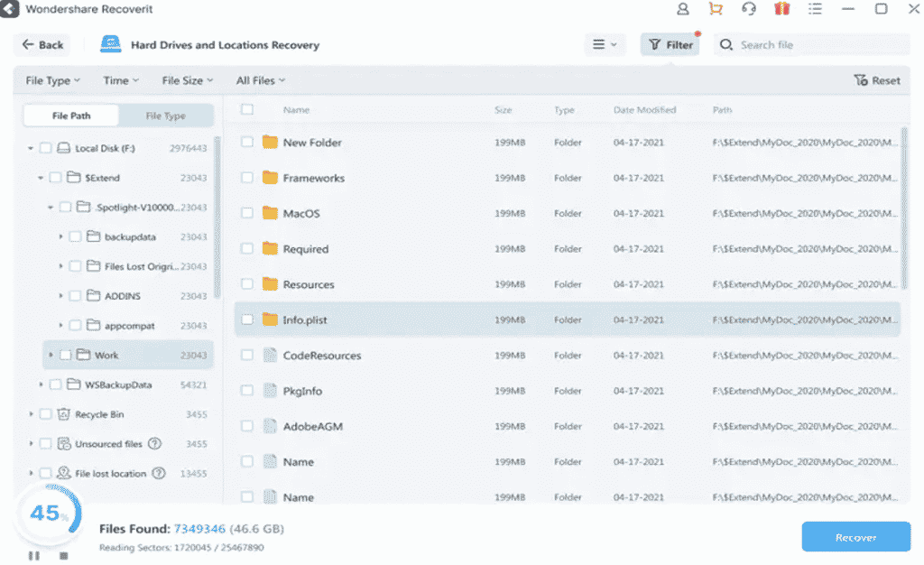Click the file list vertical scrollbar
Image resolution: width=924 pixels, height=565 pixels.
pyautogui.click(x=905, y=208)
